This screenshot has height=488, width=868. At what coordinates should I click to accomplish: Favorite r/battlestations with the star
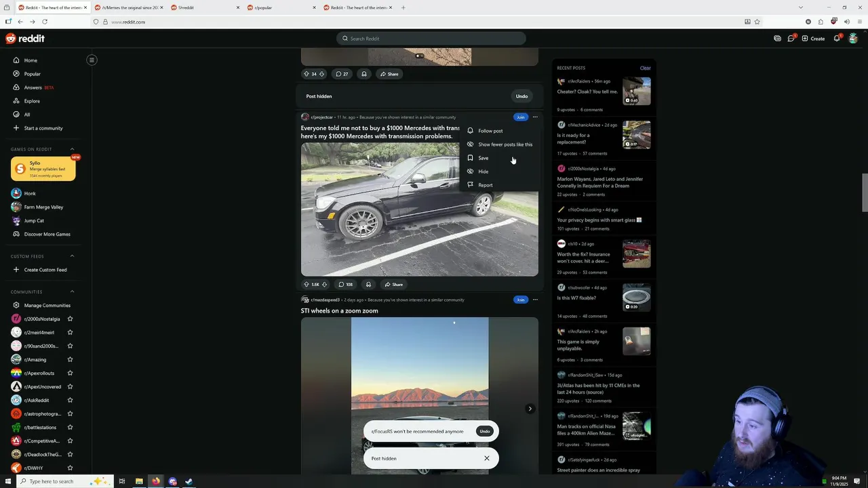coord(70,427)
